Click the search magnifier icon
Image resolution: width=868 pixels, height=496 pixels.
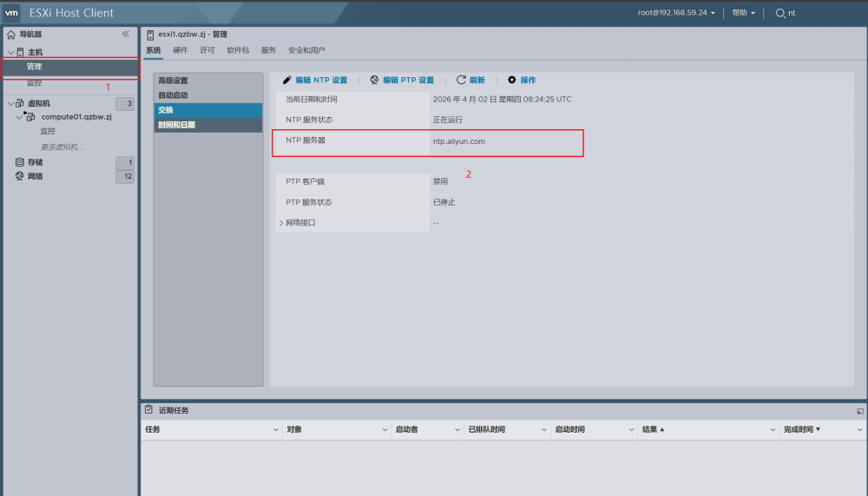[780, 13]
